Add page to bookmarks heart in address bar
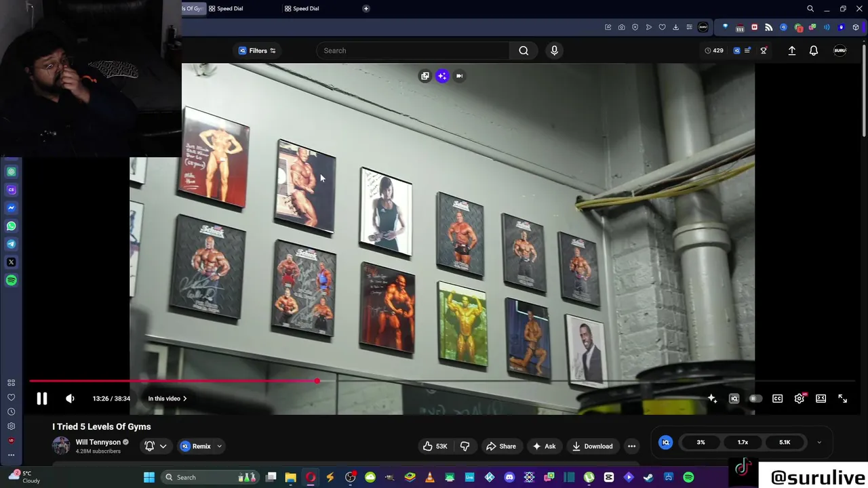This screenshot has height=488, width=868. tap(662, 27)
